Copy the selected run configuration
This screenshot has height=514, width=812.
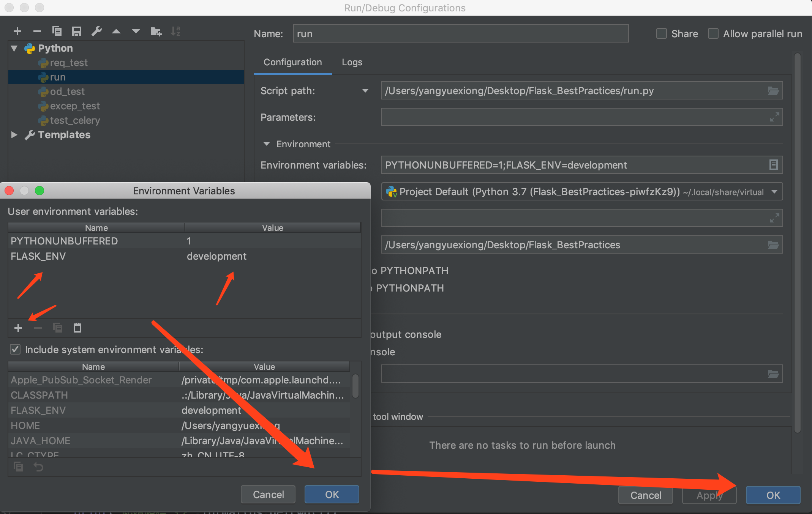pyautogui.click(x=57, y=31)
